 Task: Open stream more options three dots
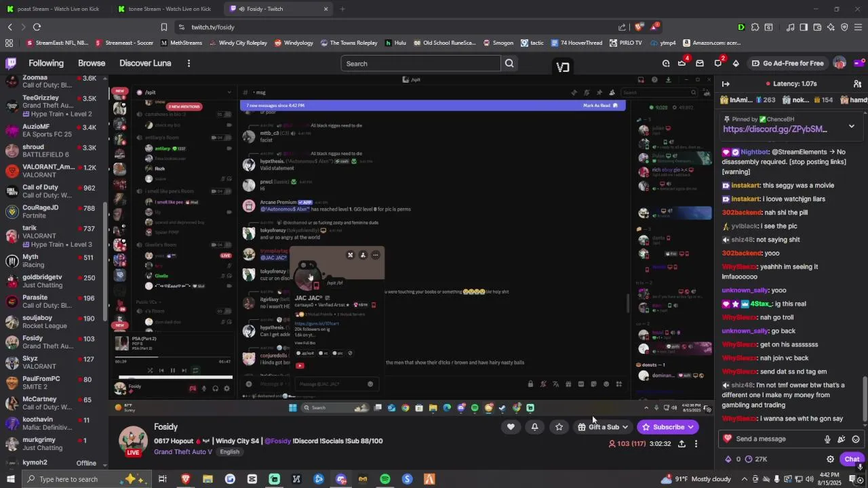point(696,444)
